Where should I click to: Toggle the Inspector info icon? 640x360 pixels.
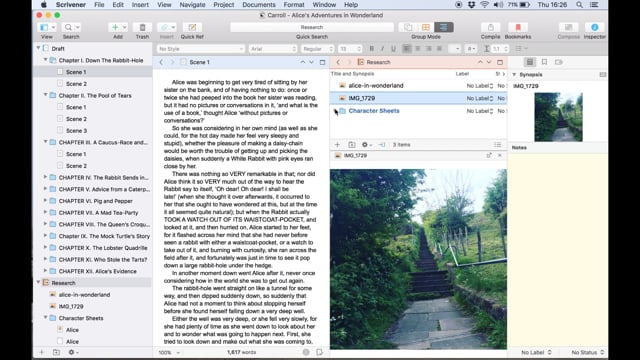(x=594, y=27)
